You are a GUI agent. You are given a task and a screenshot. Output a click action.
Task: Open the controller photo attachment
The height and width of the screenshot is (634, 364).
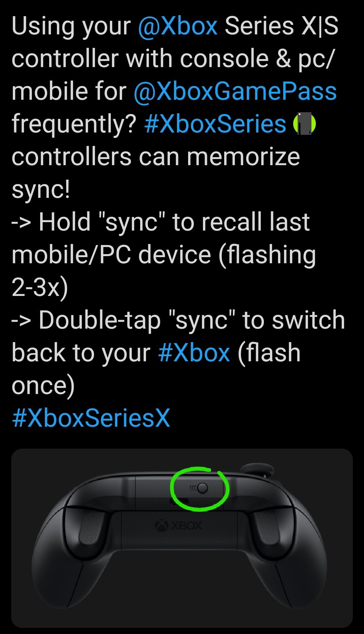(182, 538)
